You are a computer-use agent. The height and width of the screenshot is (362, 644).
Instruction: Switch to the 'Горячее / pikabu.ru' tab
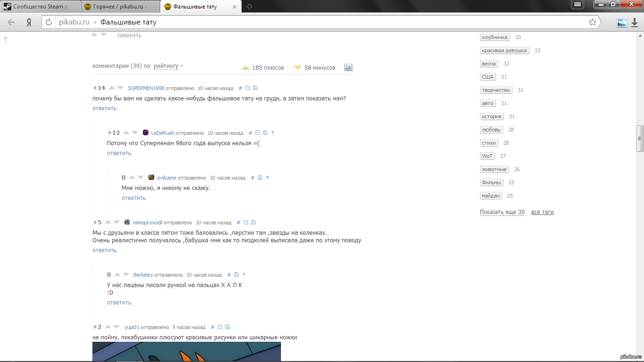click(120, 7)
